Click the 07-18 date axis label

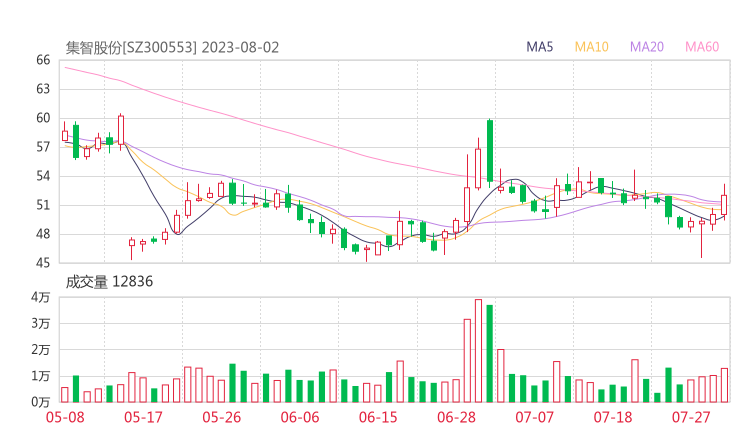[613, 417]
